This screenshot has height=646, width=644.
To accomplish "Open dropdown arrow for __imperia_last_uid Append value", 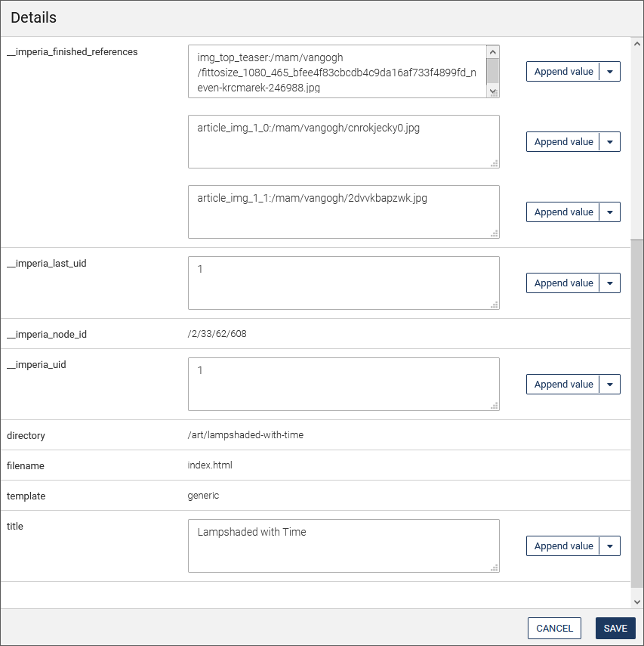I will point(610,283).
